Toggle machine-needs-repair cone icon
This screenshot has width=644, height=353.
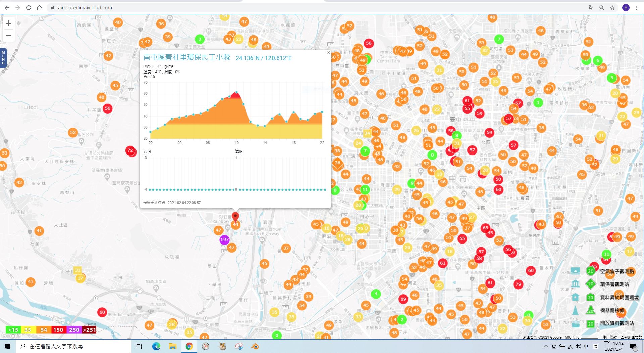[x=575, y=310]
